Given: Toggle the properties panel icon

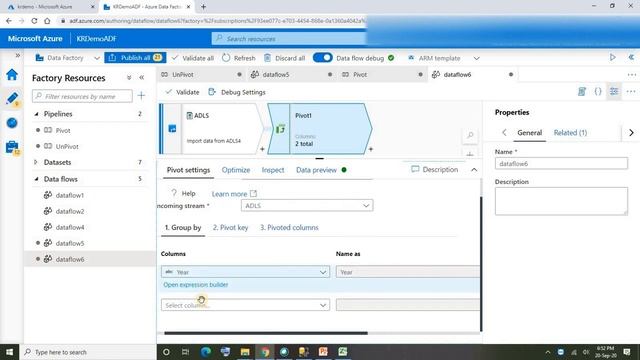Looking at the screenshot, I should (614, 92).
